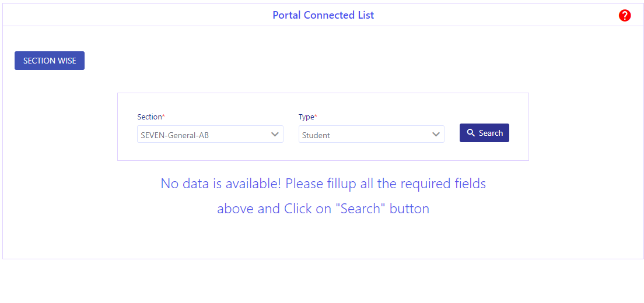Select the SECTION WISE tab button

(50, 61)
